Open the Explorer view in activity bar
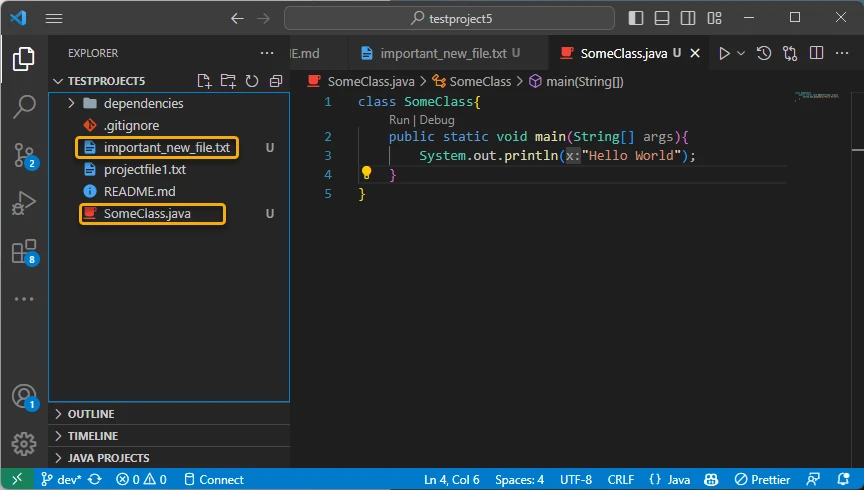 click(24, 59)
